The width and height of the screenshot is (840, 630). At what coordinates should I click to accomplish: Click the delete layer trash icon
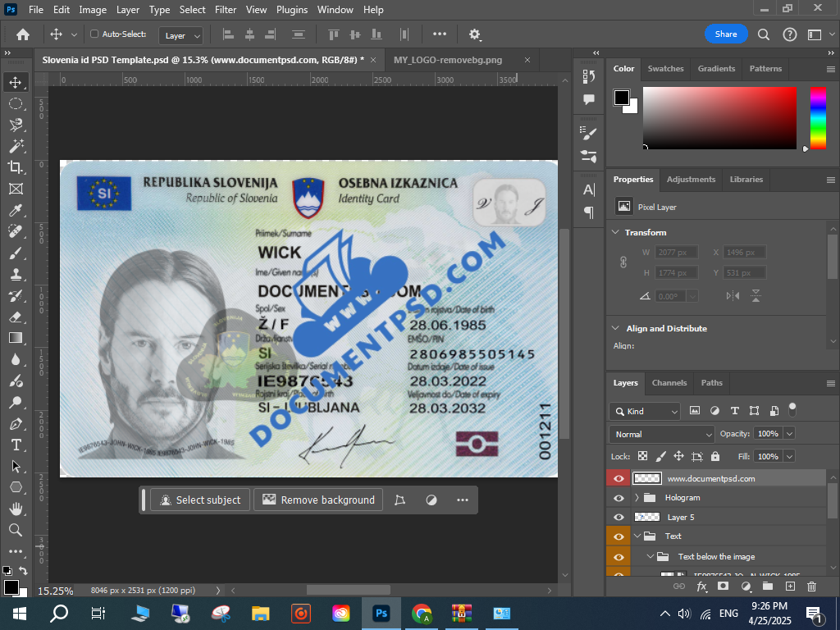point(811,586)
